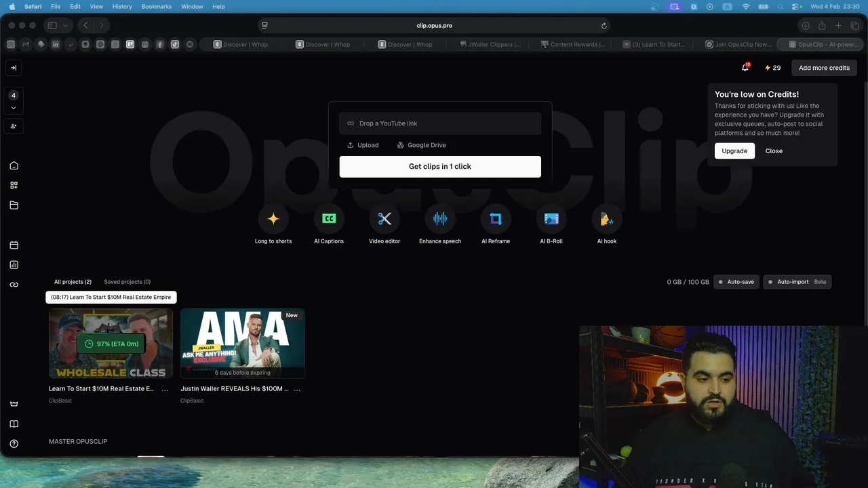The image size is (868, 488).
Task: Open the folder icon in sidebar
Action: [x=14, y=205]
